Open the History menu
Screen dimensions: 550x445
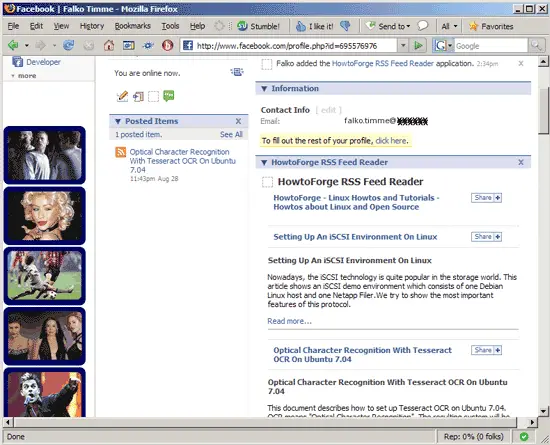pyautogui.click(x=92, y=26)
